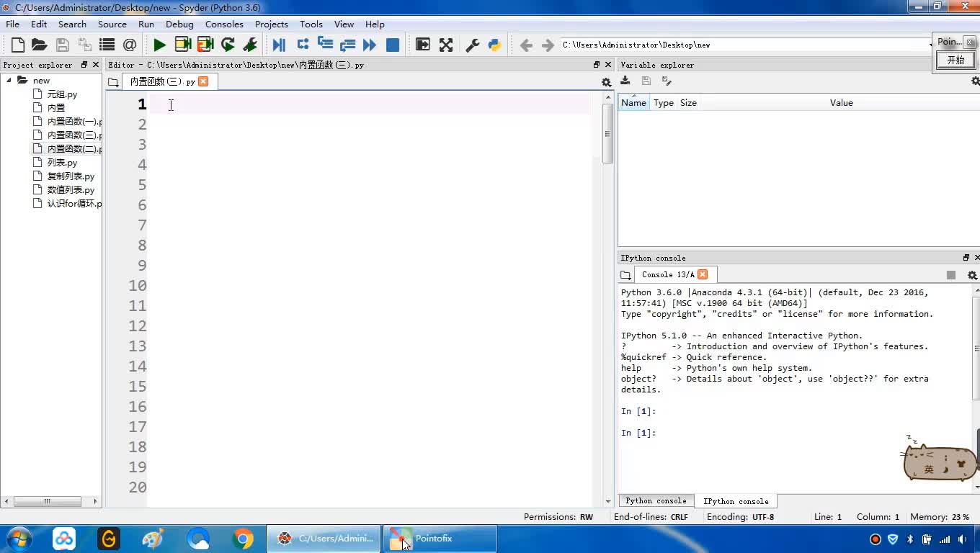Image resolution: width=980 pixels, height=553 pixels.
Task: Click the blue Stop debugging square
Action: click(x=393, y=45)
